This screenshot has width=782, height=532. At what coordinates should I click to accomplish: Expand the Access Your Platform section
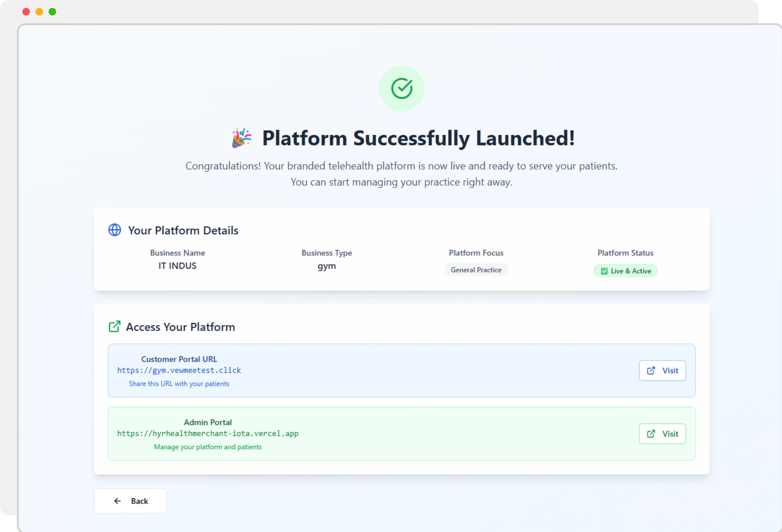tap(180, 327)
